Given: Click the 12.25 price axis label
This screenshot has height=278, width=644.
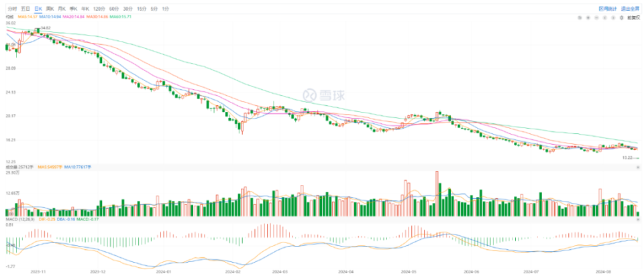Looking at the screenshot, I should pyautogui.click(x=11, y=162).
